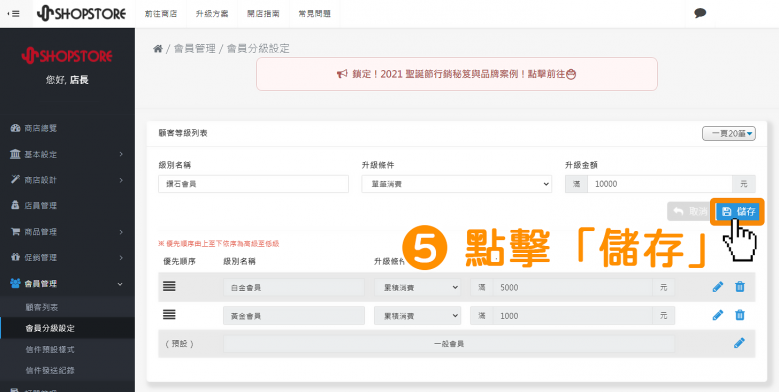Click 升級方案 in the top navigation
The image size is (779, 392).
tap(212, 14)
